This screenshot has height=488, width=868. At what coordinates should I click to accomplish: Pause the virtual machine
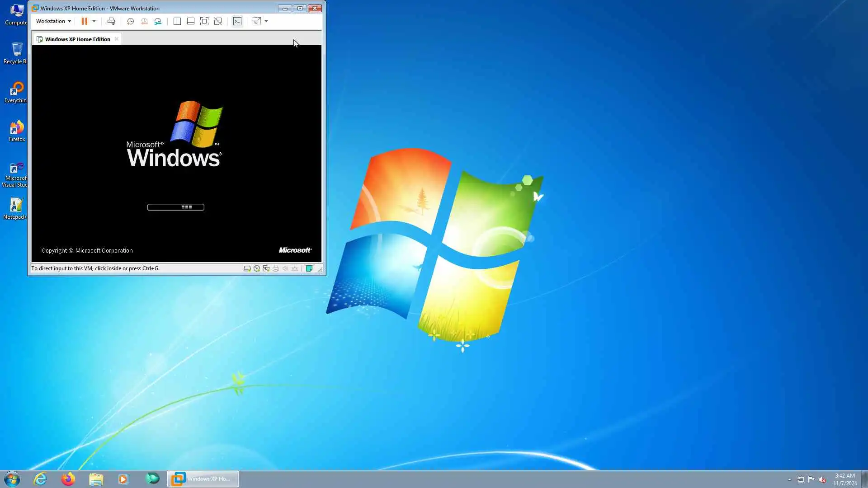[84, 21]
